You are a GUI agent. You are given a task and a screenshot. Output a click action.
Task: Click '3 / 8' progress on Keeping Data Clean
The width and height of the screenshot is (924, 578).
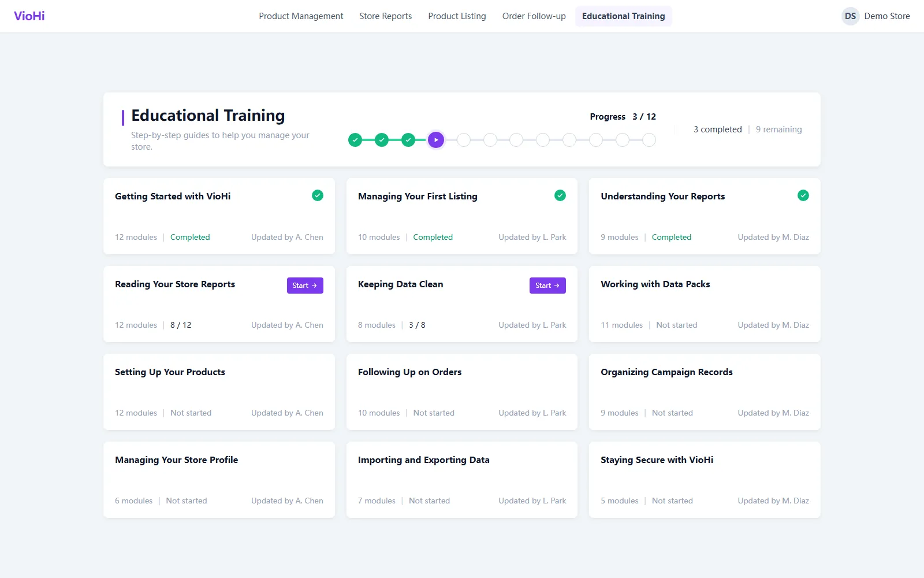click(x=417, y=325)
